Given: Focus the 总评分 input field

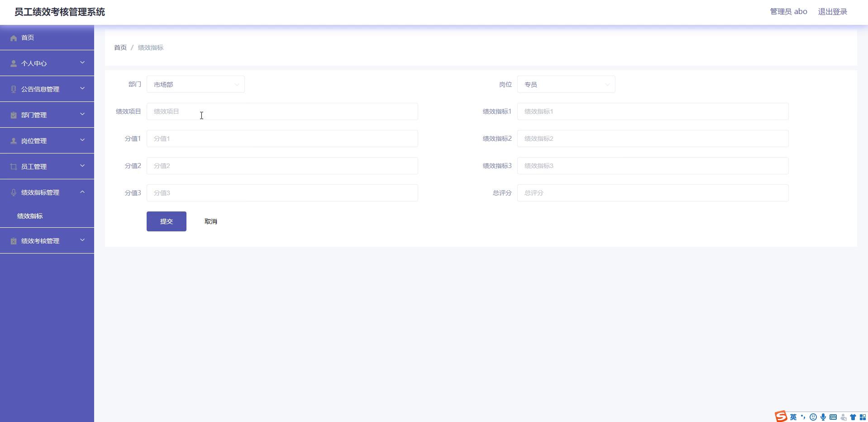Looking at the screenshot, I should [653, 193].
